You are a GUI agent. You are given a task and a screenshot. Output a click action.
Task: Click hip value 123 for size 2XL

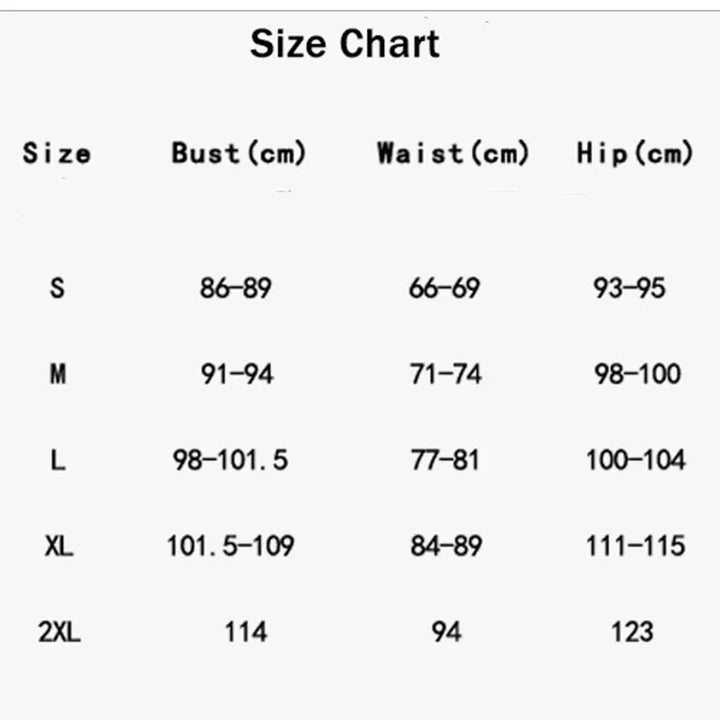pyautogui.click(x=632, y=632)
